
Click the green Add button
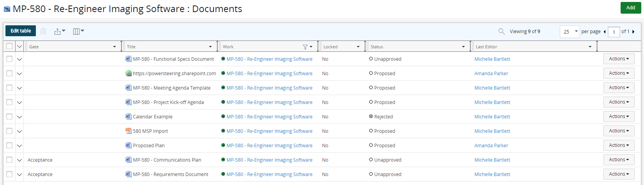(630, 8)
